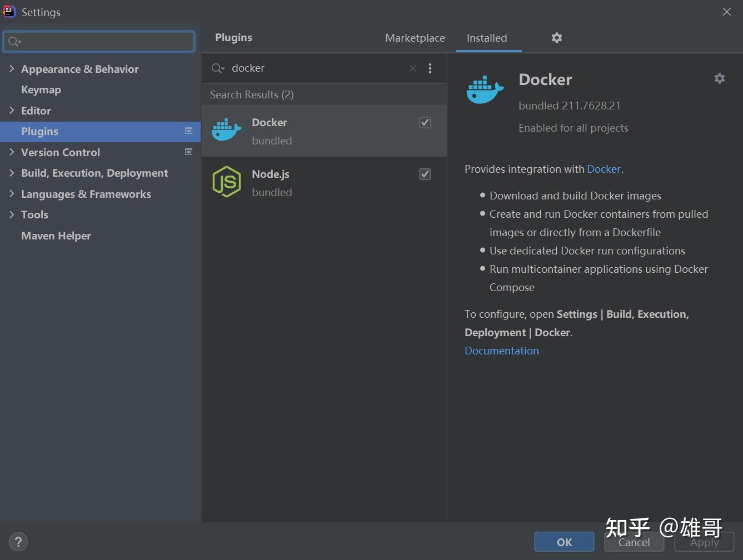Viewport: 743px width, 560px height.
Task: Click the OK button
Action: (x=564, y=542)
